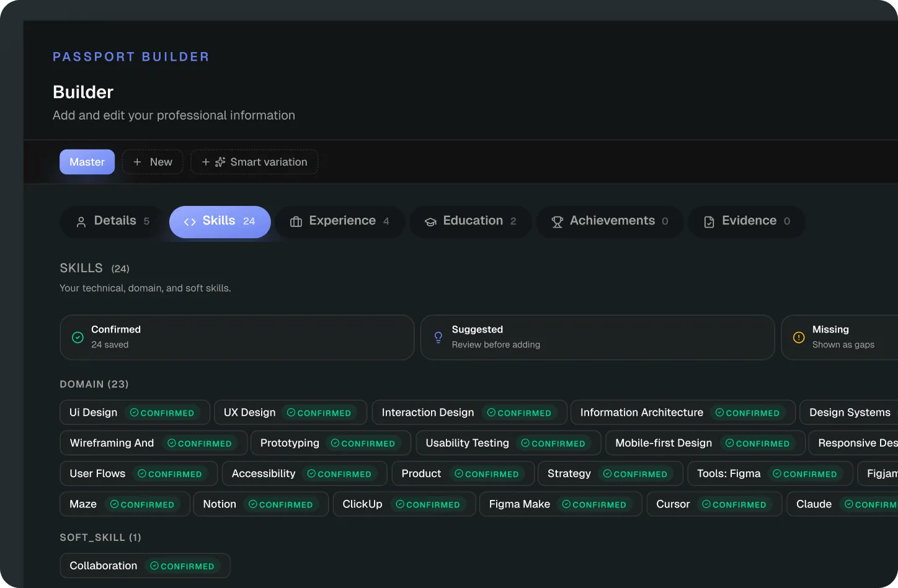Image resolution: width=898 pixels, height=588 pixels.
Task: Click the CONFIRMED badge on Accessibility
Action: [339, 473]
